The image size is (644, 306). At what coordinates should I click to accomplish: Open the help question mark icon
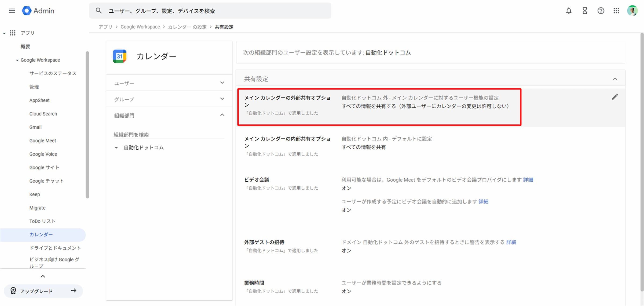pos(601,11)
